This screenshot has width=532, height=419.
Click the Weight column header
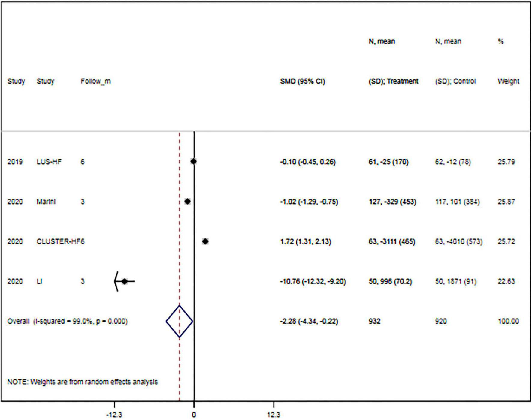click(x=508, y=81)
